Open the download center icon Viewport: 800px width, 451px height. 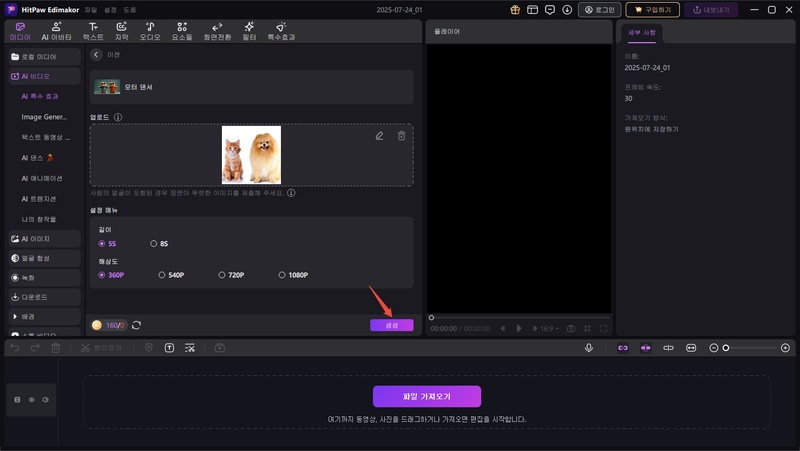click(567, 10)
